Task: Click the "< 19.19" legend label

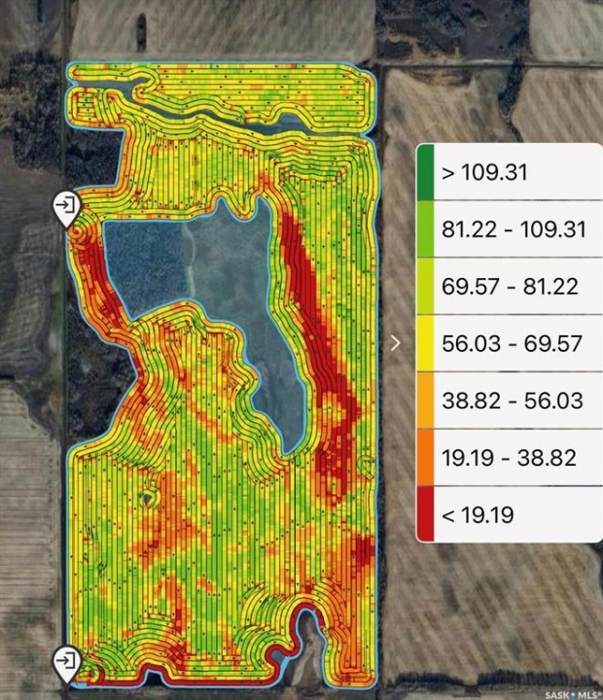Action: click(478, 514)
